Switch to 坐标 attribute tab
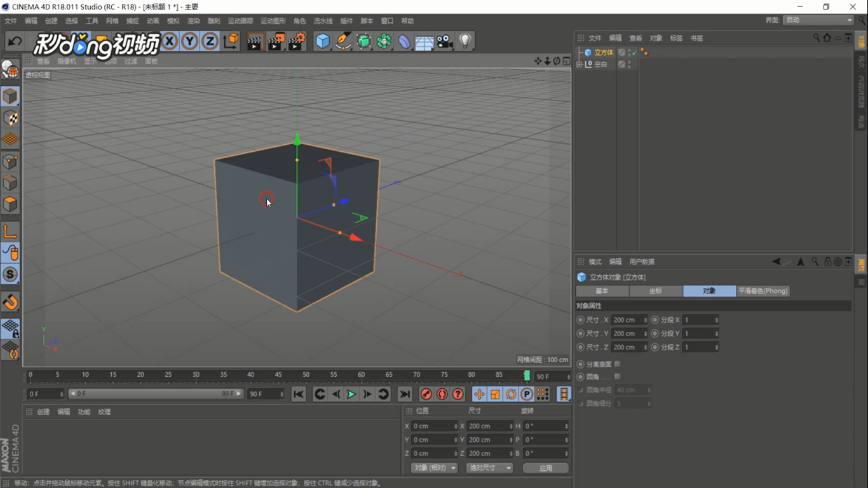 pyautogui.click(x=656, y=291)
